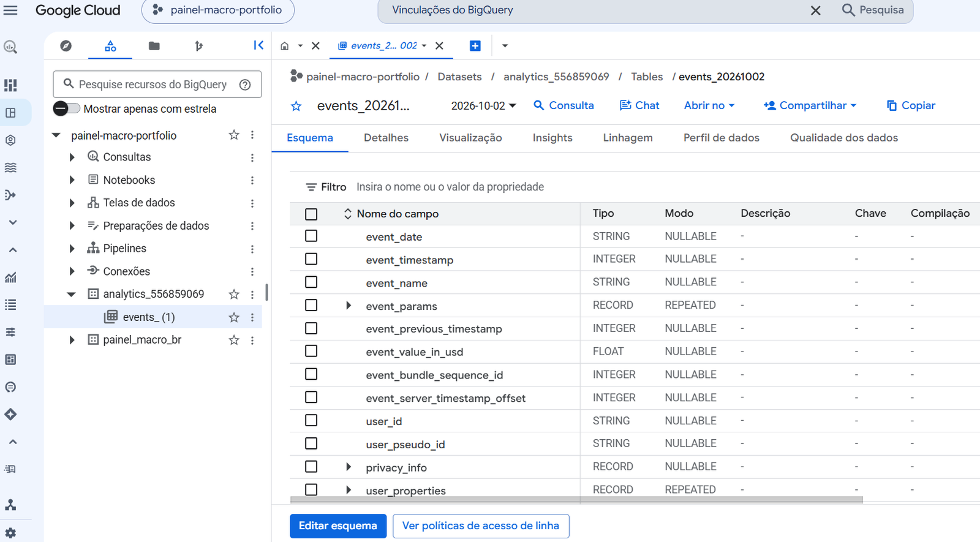Open the main hamburger navigation menu
Screen dimensions: 980x542
tap(10, 10)
